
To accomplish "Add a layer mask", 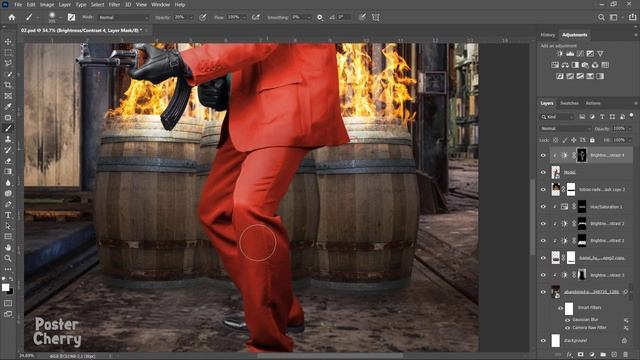I will coord(580,355).
